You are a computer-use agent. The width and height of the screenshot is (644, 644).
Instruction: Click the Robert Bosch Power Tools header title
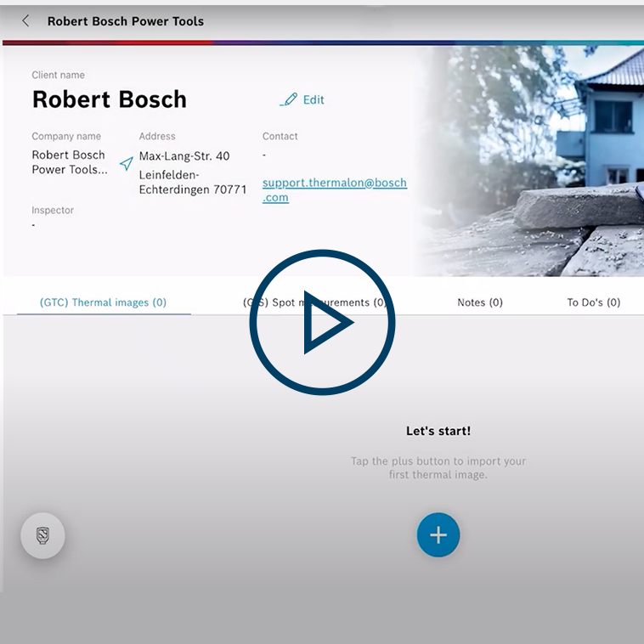tap(125, 21)
